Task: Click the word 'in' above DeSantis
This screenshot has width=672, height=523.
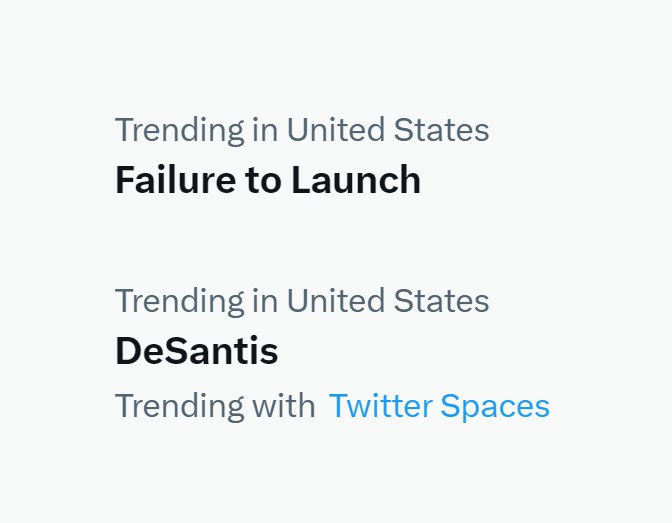Action: 265,301
